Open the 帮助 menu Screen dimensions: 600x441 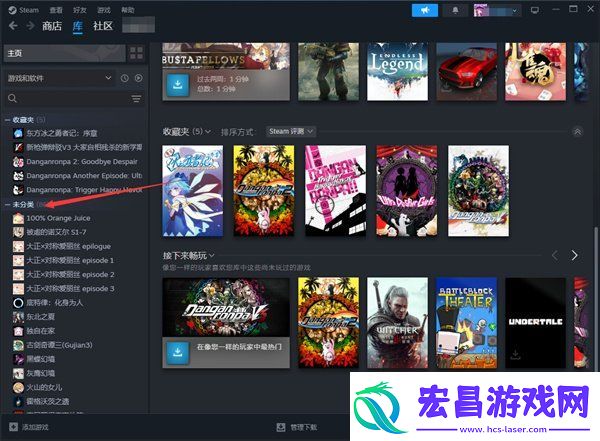128,10
